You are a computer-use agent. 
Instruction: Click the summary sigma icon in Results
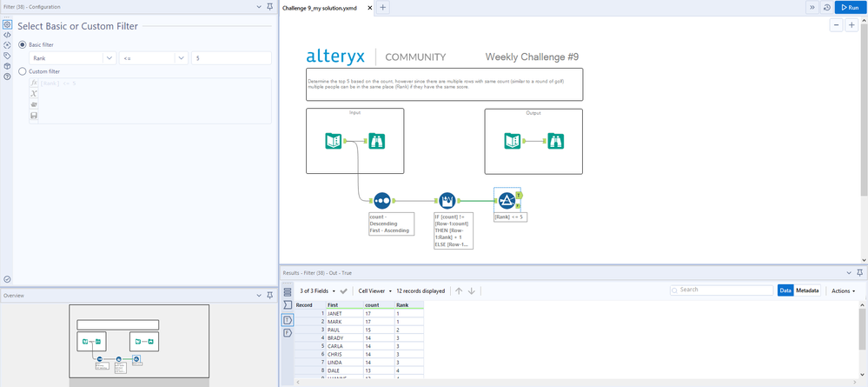pyautogui.click(x=288, y=305)
